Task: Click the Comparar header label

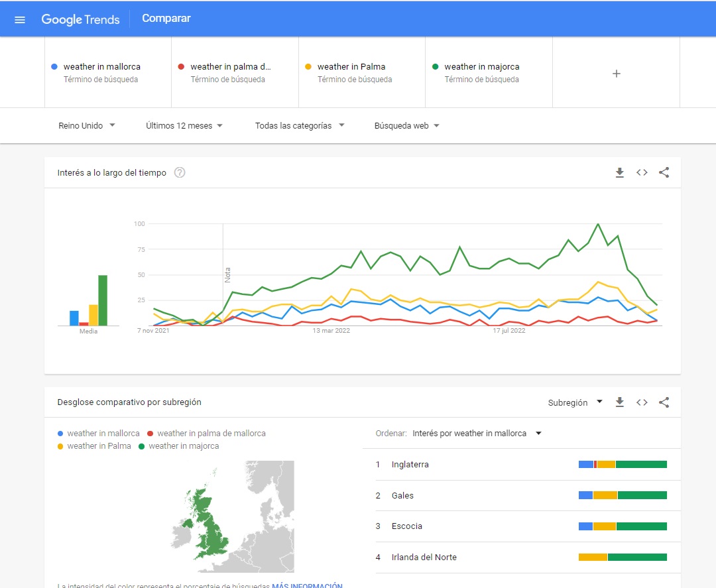Action: click(x=166, y=19)
